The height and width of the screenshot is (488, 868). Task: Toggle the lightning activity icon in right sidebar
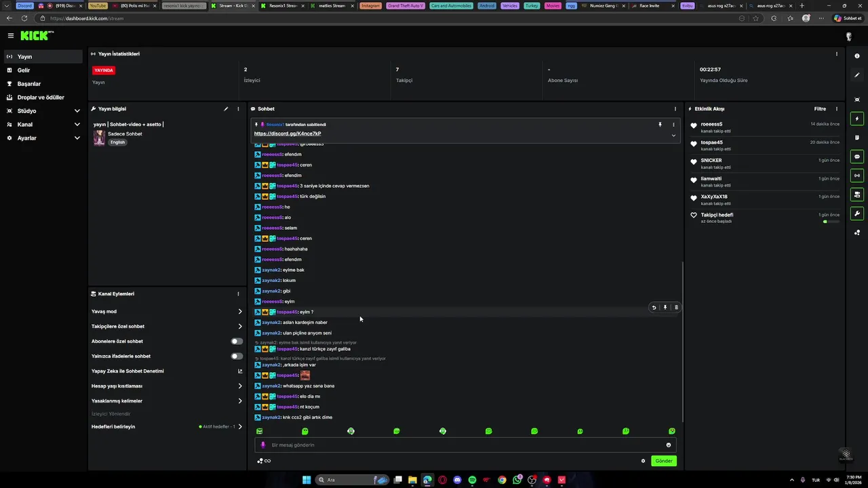[857, 119]
